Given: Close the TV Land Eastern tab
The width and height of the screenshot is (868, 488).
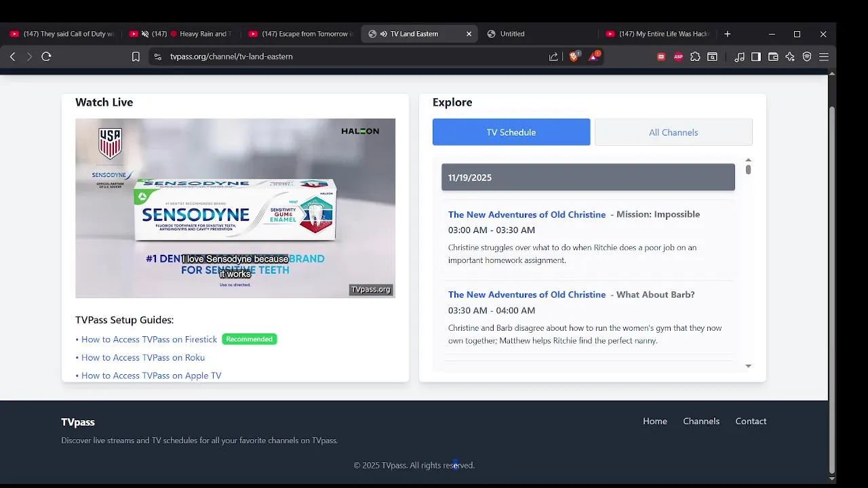Looking at the screenshot, I should point(469,34).
